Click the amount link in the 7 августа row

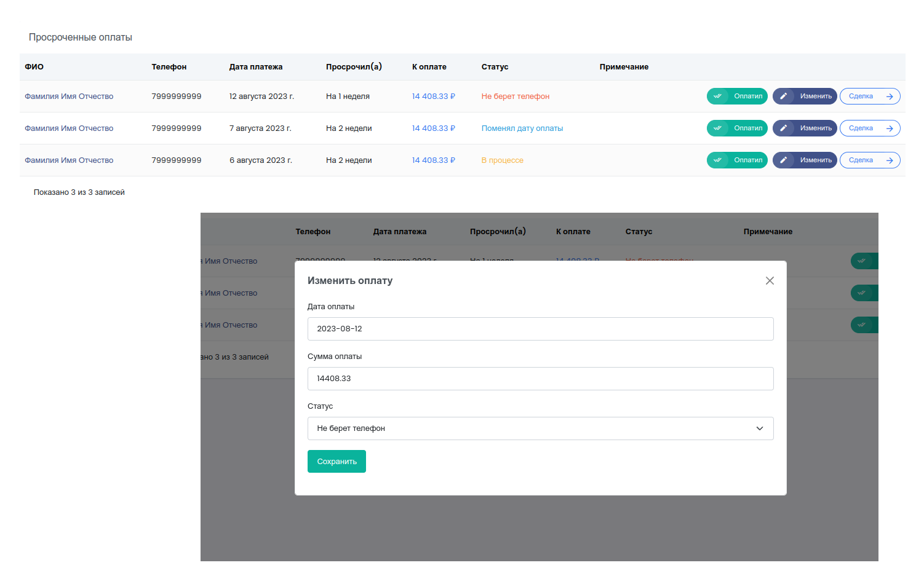click(433, 128)
